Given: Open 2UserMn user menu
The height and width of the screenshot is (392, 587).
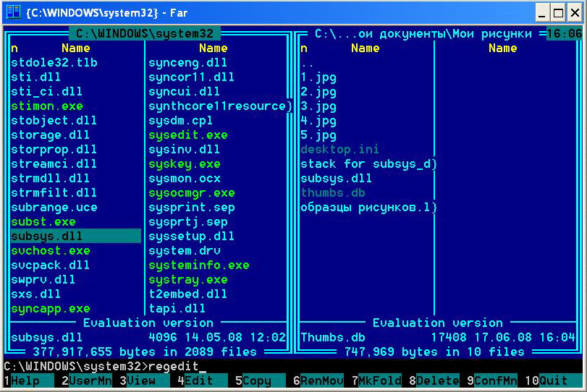Looking at the screenshot, I should (86, 380).
